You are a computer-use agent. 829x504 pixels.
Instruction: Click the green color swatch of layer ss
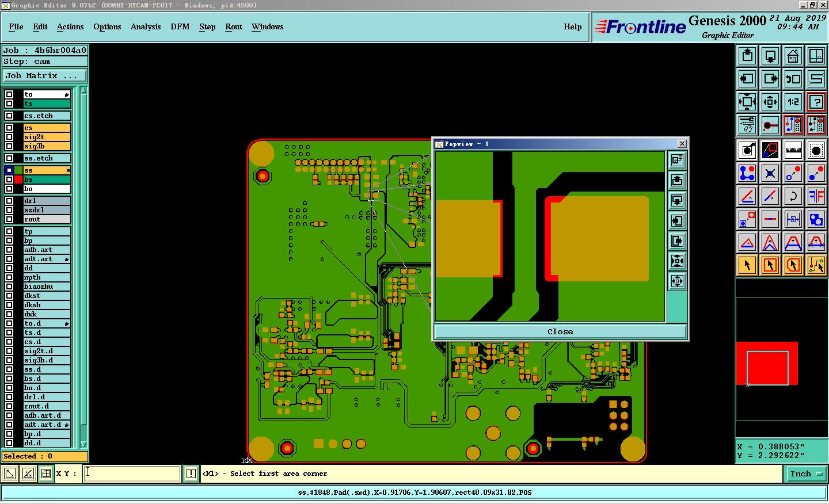pyautogui.click(x=18, y=170)
